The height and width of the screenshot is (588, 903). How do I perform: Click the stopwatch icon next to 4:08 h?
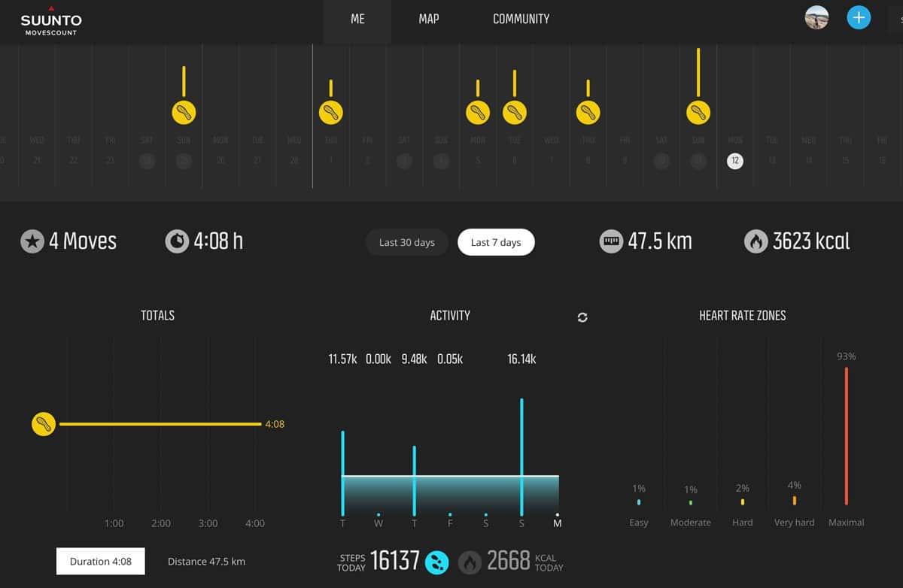click(x=176, y=241)
